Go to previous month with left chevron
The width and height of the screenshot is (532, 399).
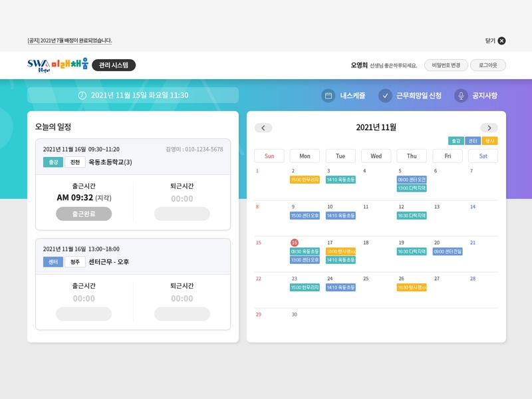click(x=263, y=128)
